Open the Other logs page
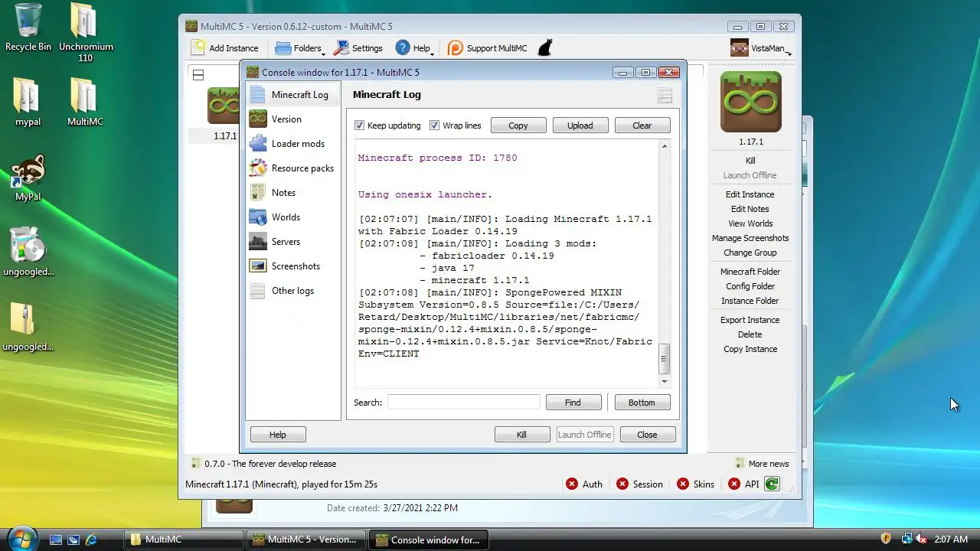This screenshot has height=551, width=980. click(293, 291)
